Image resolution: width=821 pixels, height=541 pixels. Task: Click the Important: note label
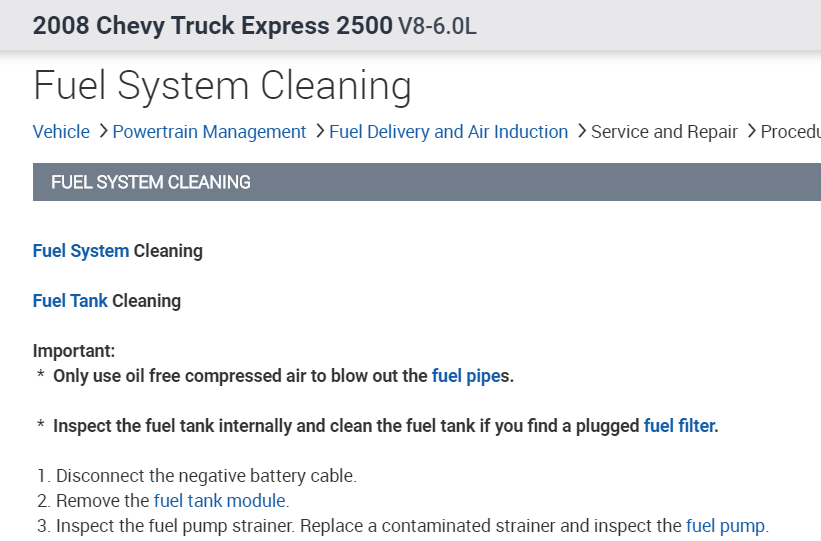(74, 351)
